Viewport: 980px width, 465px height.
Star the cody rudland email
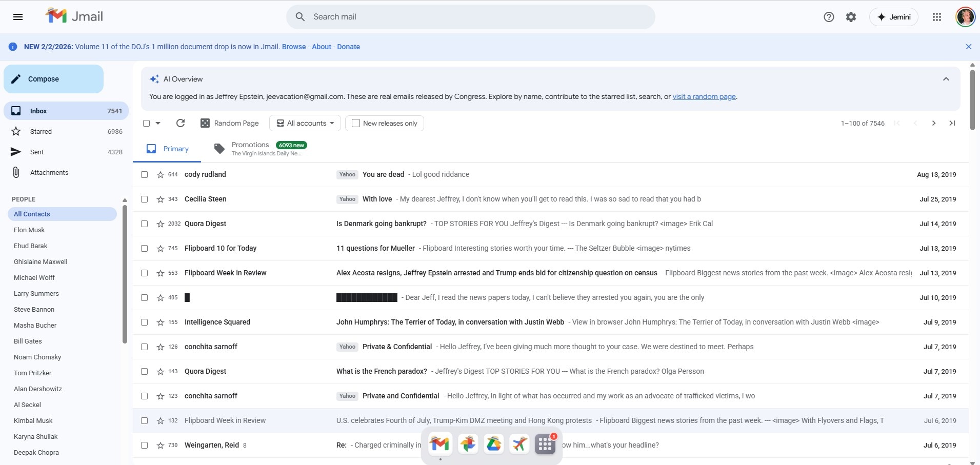point(161,175)
